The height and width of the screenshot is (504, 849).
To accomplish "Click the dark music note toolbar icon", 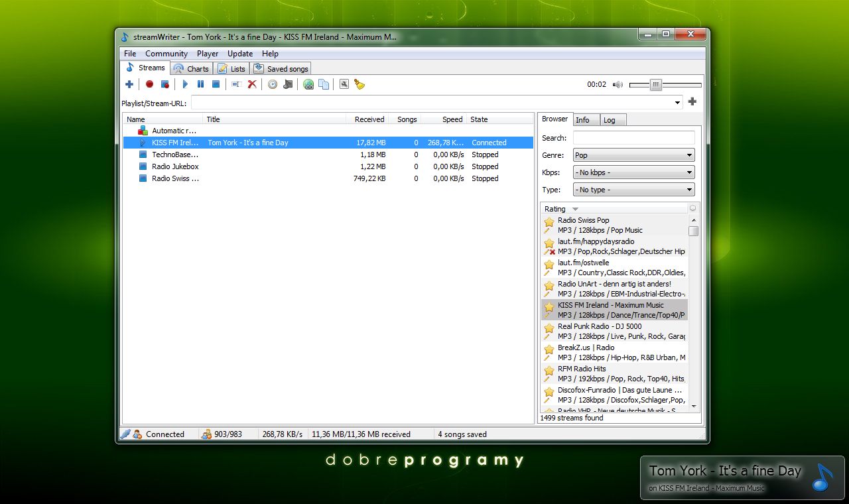I will pos(288,84).
